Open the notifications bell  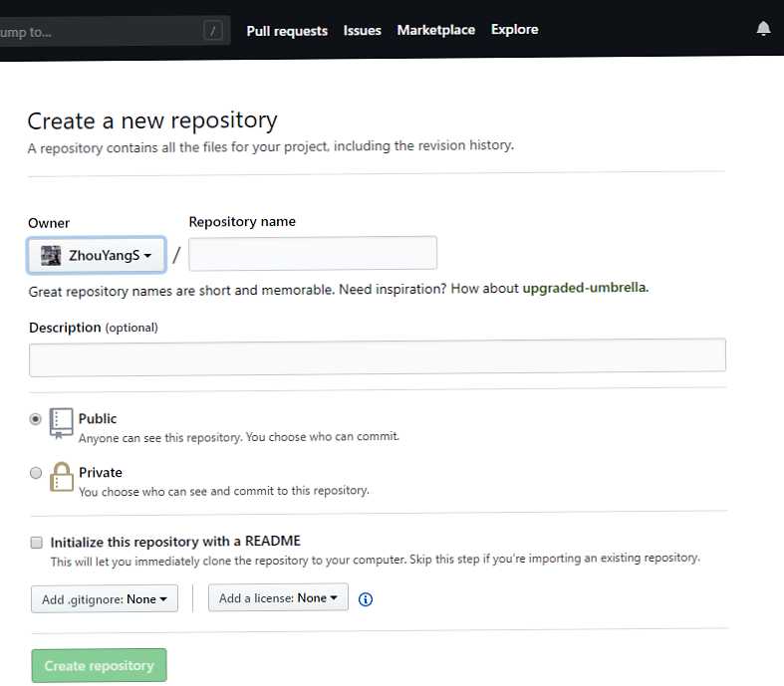763,29
